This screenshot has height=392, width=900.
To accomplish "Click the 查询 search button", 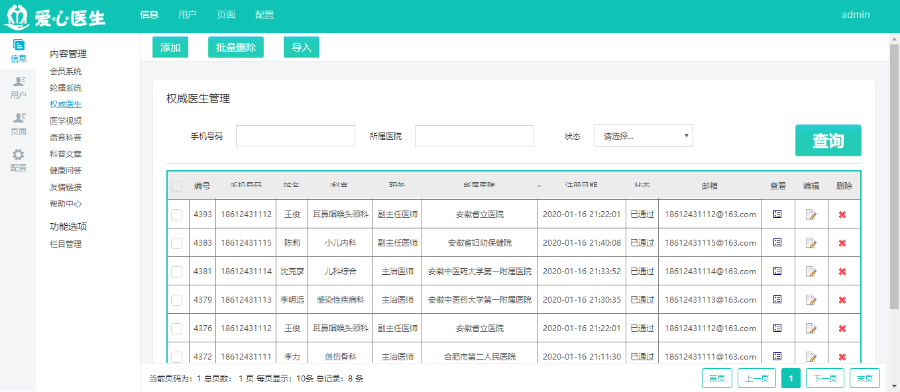I will tap(828, 140).
